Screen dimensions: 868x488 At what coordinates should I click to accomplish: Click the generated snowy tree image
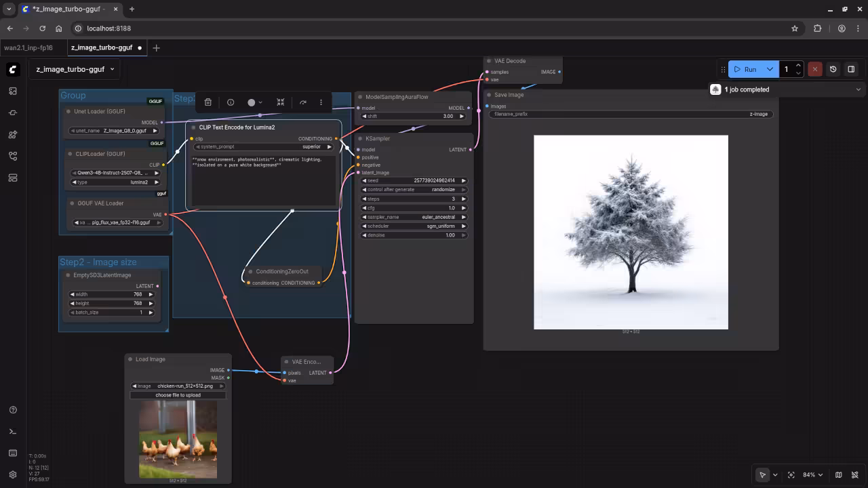pyautogui.click(x=631, y=232)
